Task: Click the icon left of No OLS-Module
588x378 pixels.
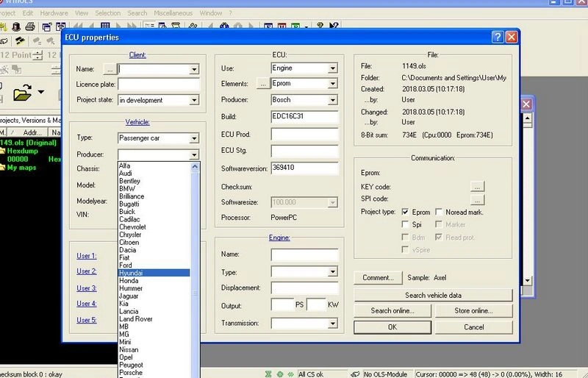Action: [354, 374]
